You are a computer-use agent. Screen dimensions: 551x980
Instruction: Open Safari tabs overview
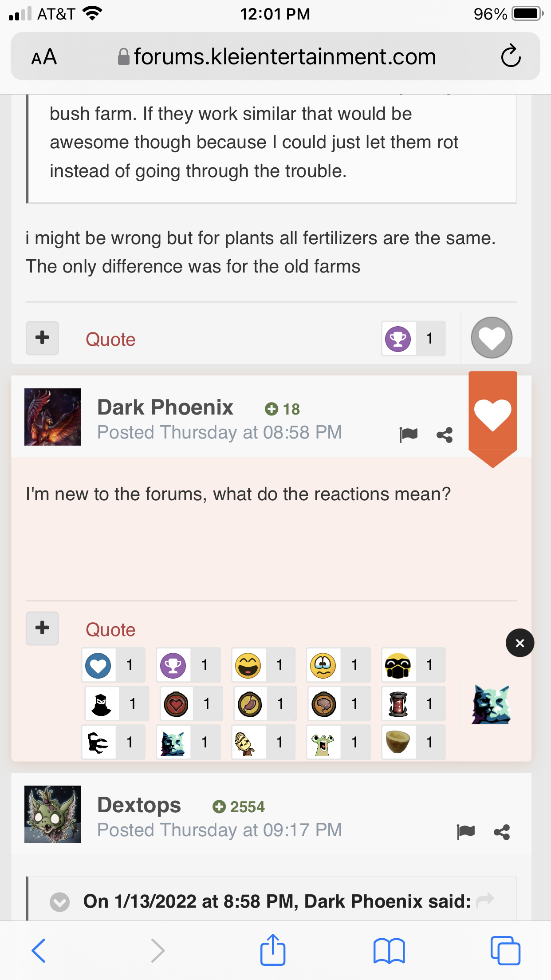505,950
